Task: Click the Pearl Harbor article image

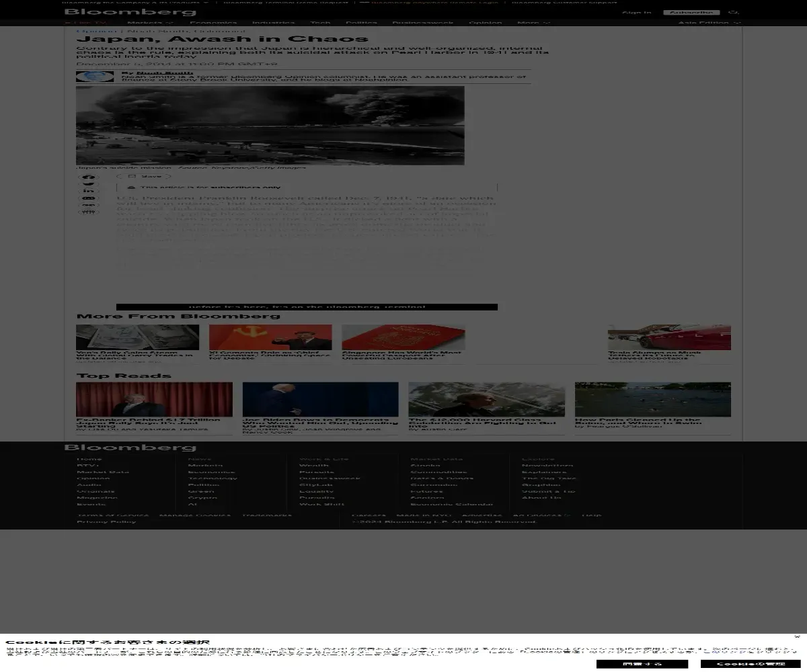Action: click(x=270, y=125)
